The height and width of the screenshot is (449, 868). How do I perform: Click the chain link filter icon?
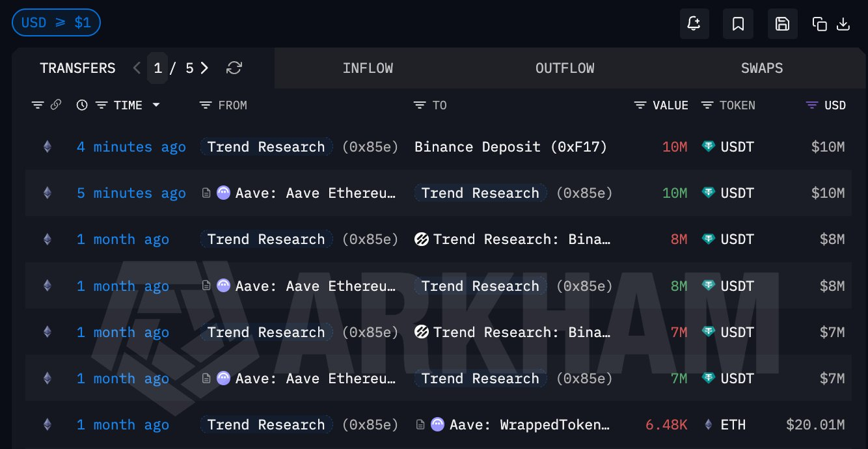coord(56,105)
